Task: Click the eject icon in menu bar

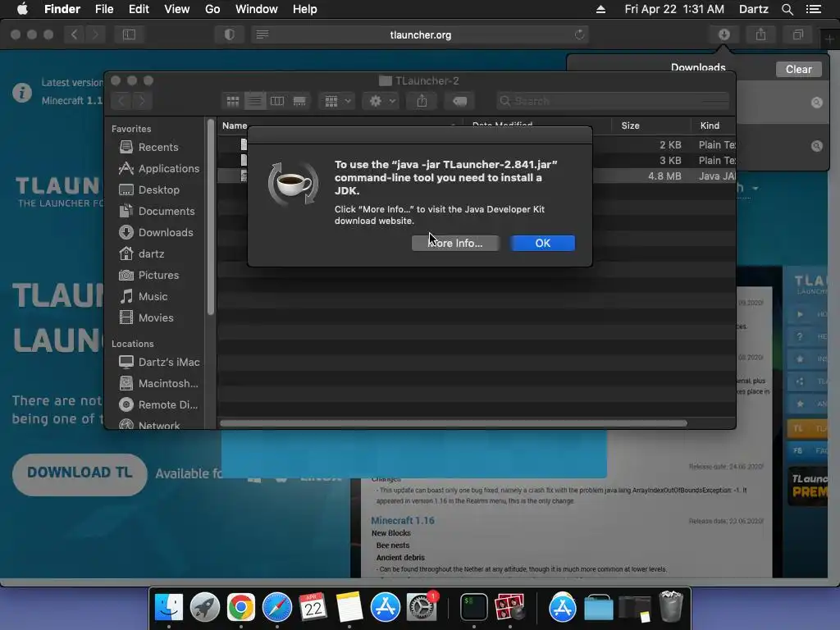Action: point(600,9)
